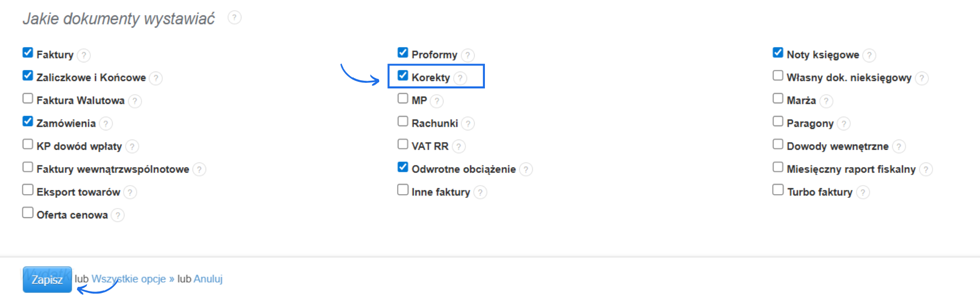This screenshot has height=298, width=980.
Task: Click help icon next to Faktury
Action: pyautogui.click(x=84, y=55)
